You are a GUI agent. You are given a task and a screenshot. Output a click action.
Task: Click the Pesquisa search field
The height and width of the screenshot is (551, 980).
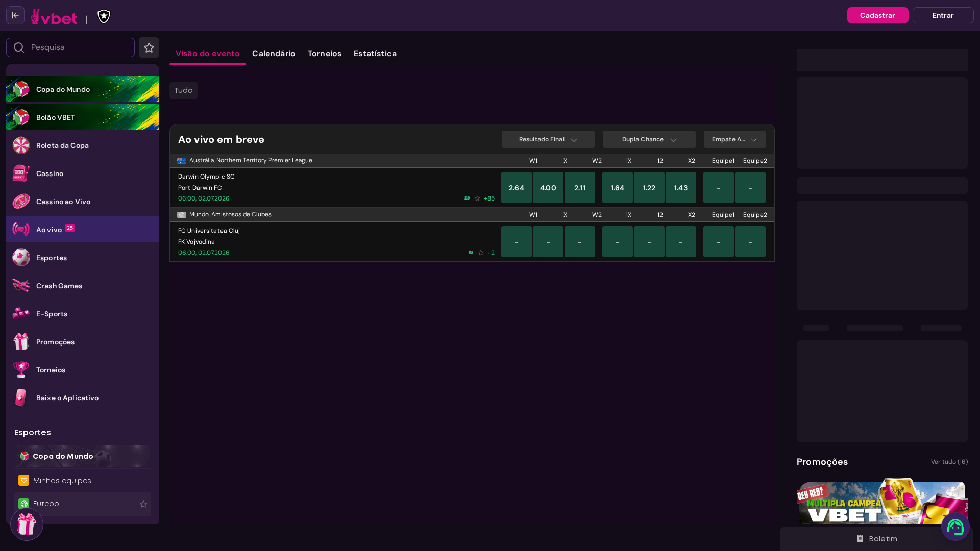[70, 47]
